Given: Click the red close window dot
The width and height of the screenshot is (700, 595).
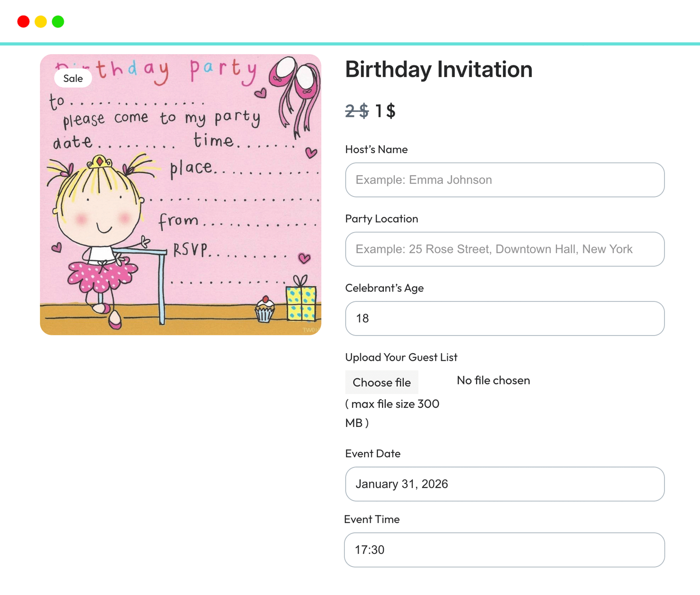Looking at the screenshot, I should (23, 22).
